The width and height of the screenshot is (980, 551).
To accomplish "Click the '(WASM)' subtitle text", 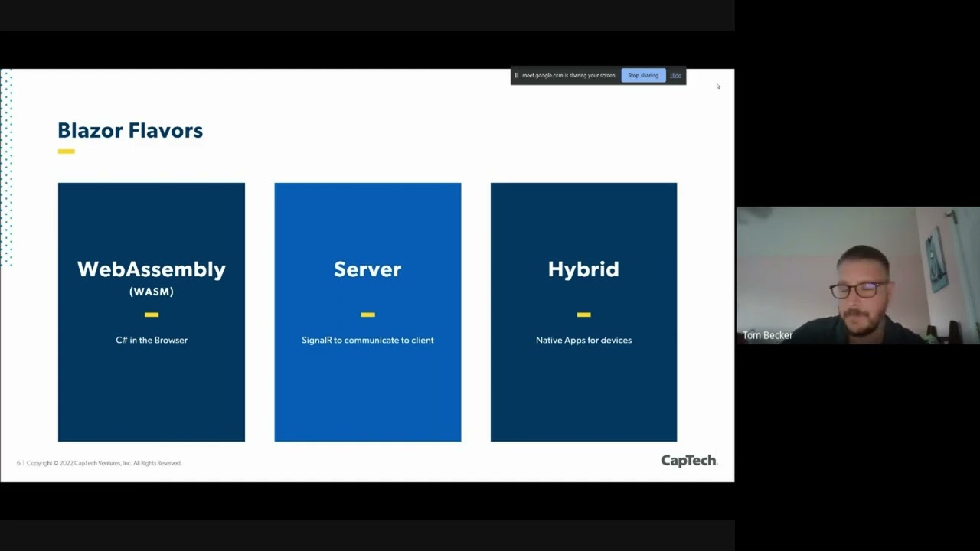I will (152, 292).
